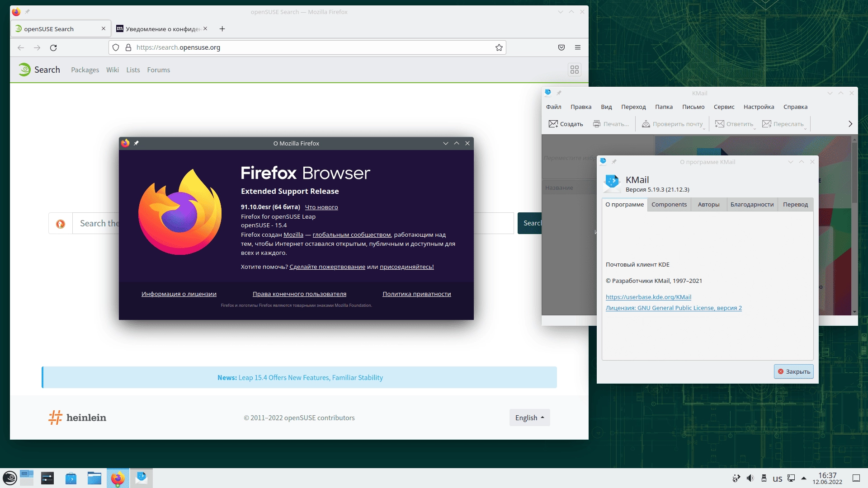Image resolution: width=868 pixels, height=488 pixels.
Task: Open KMail Справка menu
Action: click(x=795, y=107)
